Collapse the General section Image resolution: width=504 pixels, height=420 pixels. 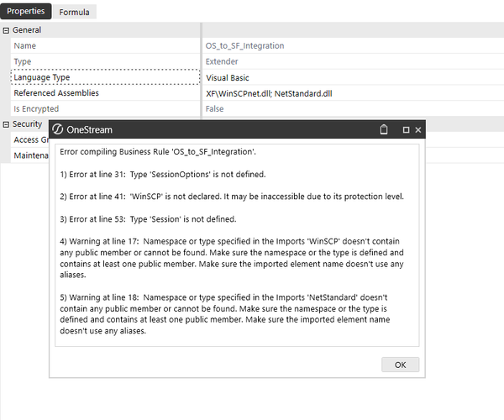point(6,30)
